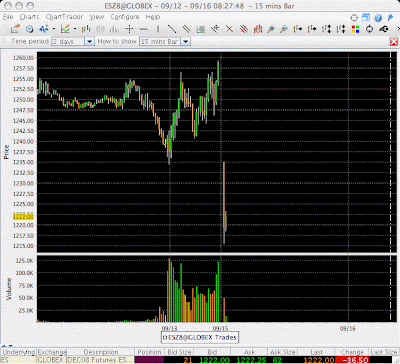Click the bid size value 21

point(188,360)
